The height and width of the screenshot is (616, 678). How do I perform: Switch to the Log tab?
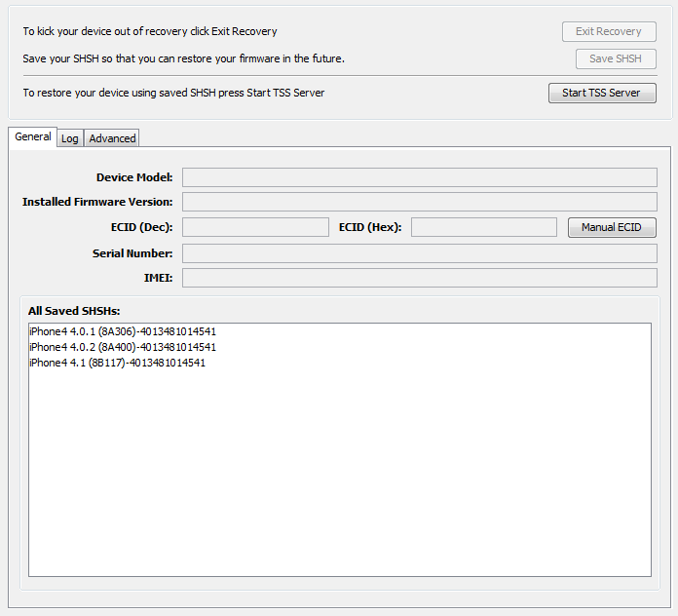pyautogui.click(x=69, y=138)
